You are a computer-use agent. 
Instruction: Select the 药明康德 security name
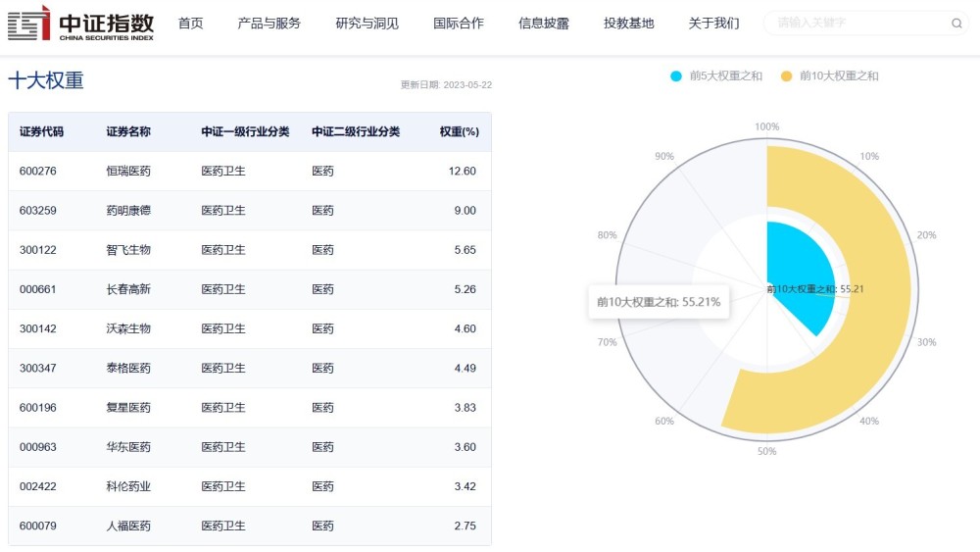[x=128, y=211]
